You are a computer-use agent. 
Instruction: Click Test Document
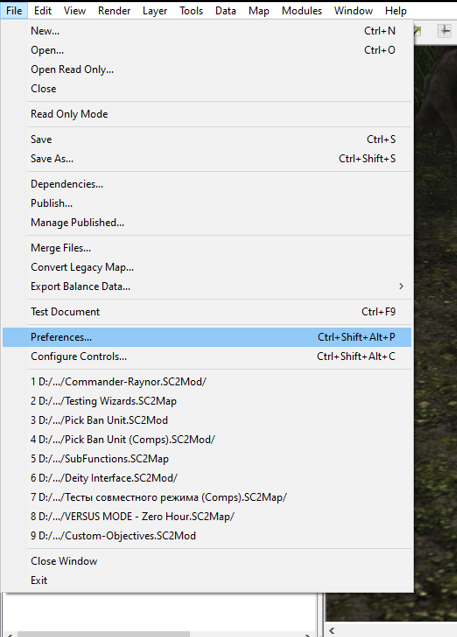pyautogui.click(x=207, y=312)
